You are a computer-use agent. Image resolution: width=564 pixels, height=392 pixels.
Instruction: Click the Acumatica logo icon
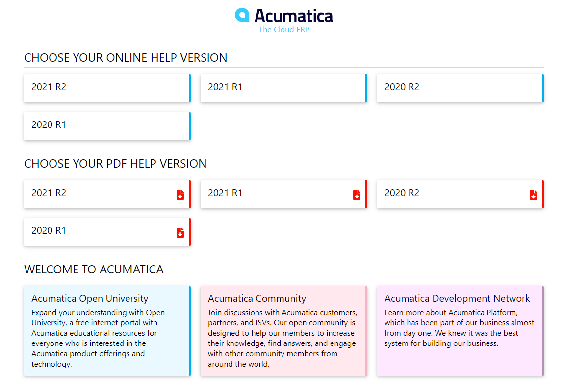pos(242,15)
